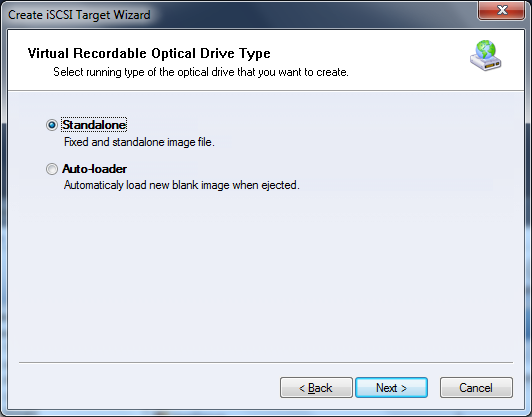Viewport: 532px width, 417px height.
Task: Choose the Auto-loader radio button
Action: [x=52, y=169]
